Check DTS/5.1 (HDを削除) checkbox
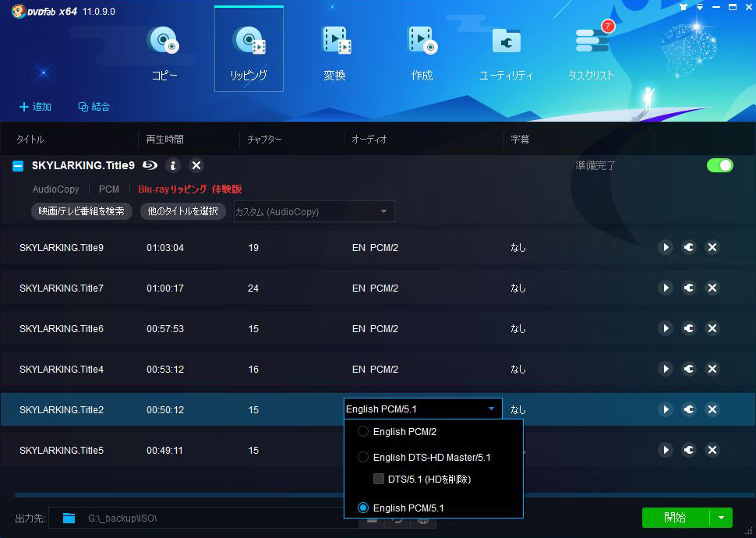756x538 pixels. (x=379, y=479)
